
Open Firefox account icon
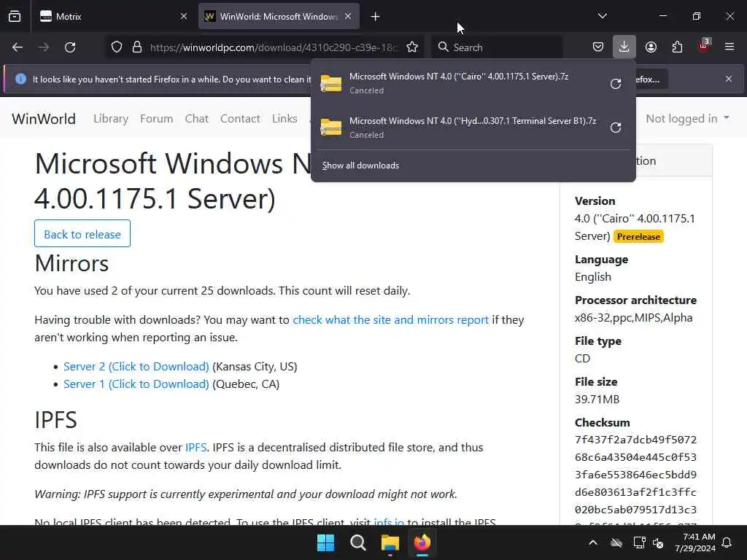pos(651,47)
